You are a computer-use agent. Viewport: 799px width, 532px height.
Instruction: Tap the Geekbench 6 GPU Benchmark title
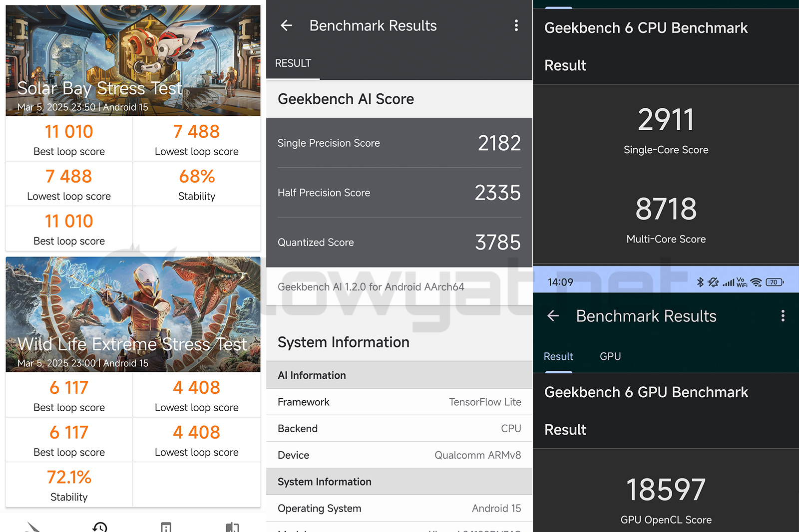(x=646, y=392)
